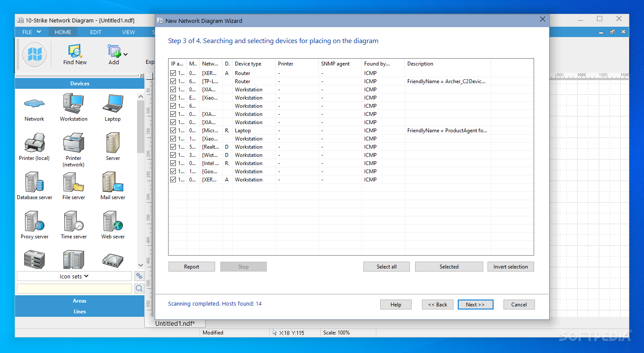
Task: Click the Devices panel scrollbar up arrow
Action: (x=141, y=97)
